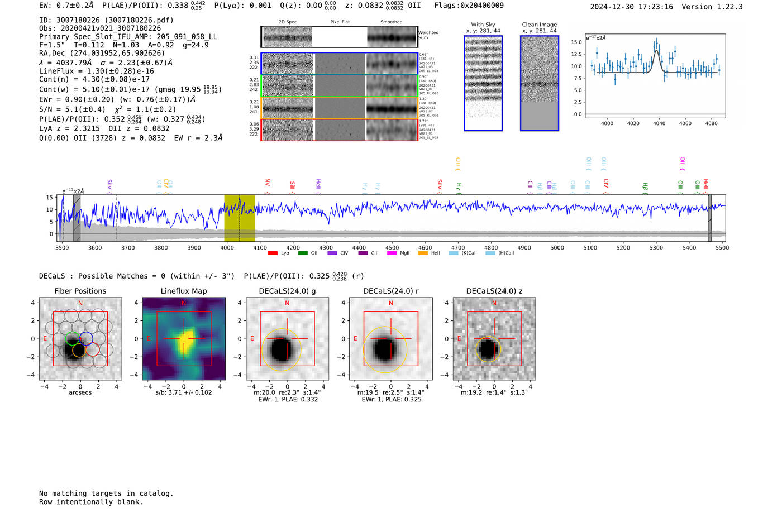Click the green Hβ line marker label
This screenshot has height=532, width=782.
pos(645,188)
